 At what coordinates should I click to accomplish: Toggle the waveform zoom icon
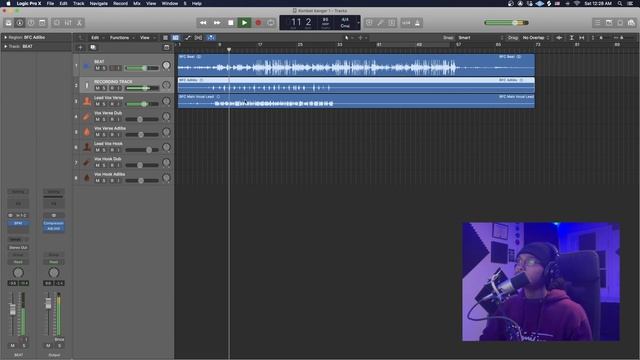(x=559, y=38)
